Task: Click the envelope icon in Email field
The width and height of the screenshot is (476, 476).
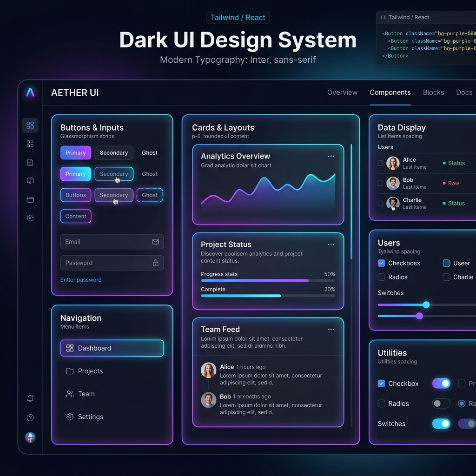Action: [155, 242]
